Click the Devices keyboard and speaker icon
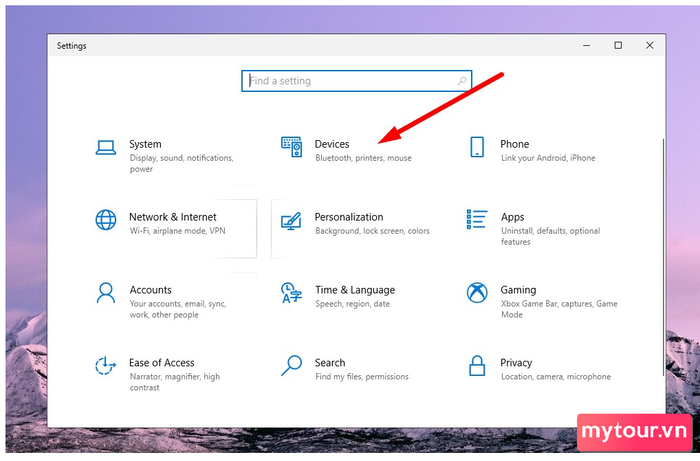The height and width of the screenshot is (461, 700). coord(292,147)
